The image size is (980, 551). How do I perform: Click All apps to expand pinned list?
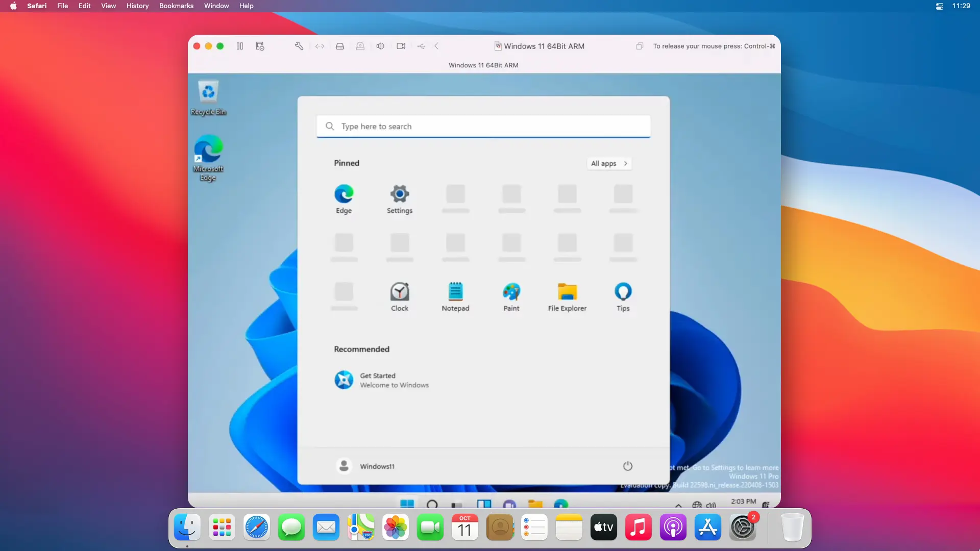click(x=608, y=163)
